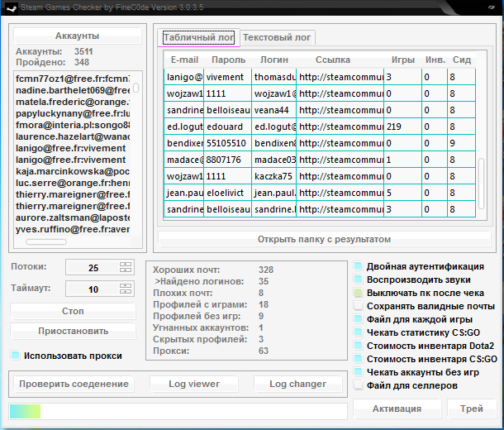Screen dimensions: 504x430
Task: Click the accounts list horizontal scrollbar
Action: tap(46, 241)
